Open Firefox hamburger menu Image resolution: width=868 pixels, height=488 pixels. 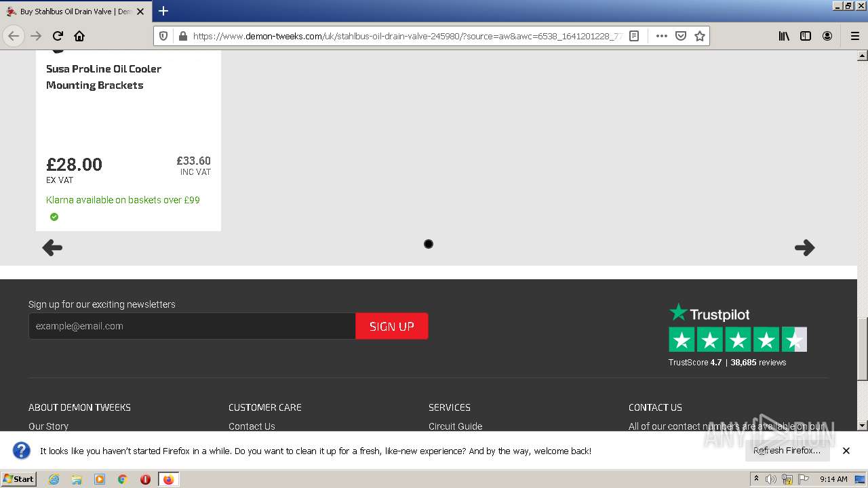[x=854, y=36]
